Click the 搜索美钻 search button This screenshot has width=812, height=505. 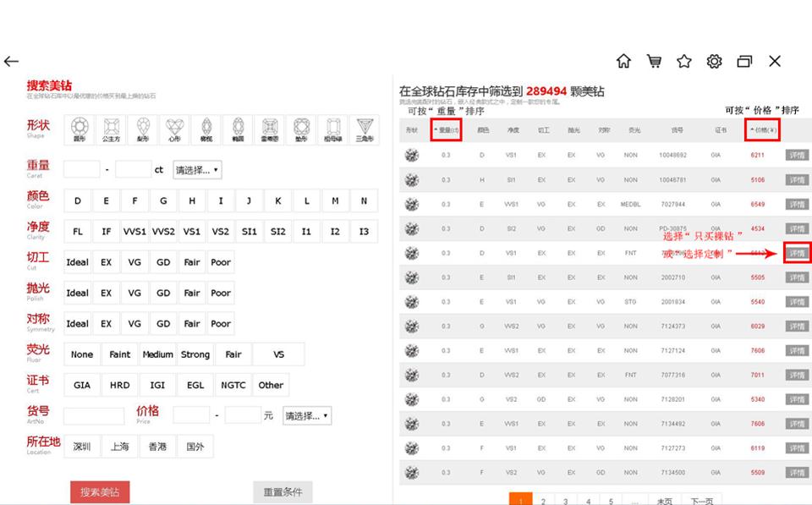coord(99,491)
